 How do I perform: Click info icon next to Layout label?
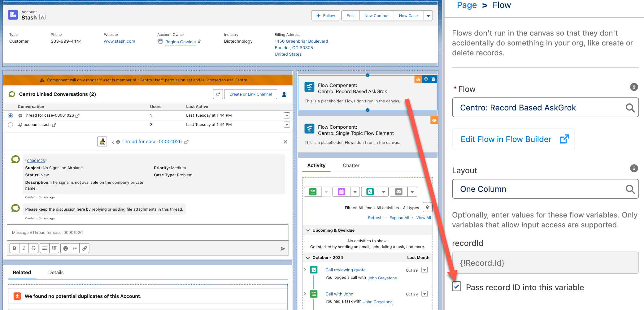634,168
